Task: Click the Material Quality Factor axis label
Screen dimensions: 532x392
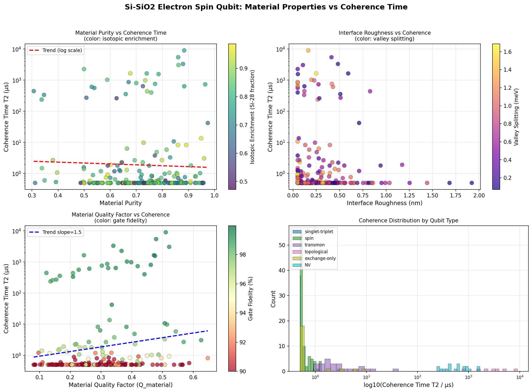Action: 120,385
